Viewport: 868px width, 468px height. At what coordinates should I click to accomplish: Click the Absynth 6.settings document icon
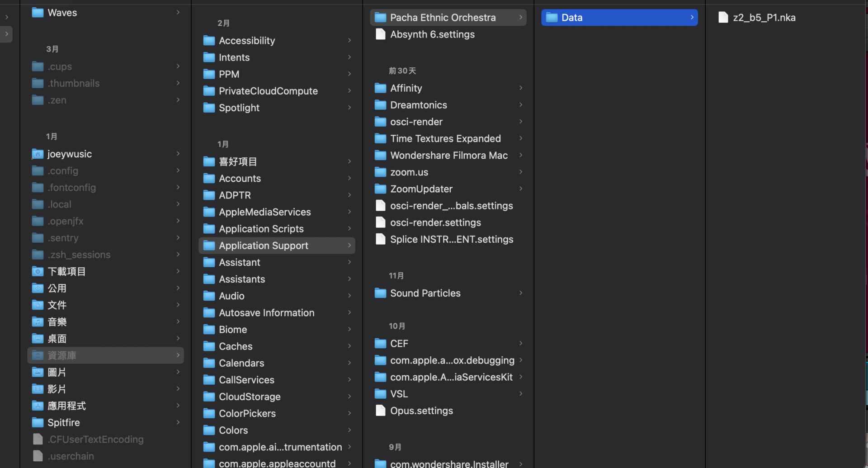point(381,34)
